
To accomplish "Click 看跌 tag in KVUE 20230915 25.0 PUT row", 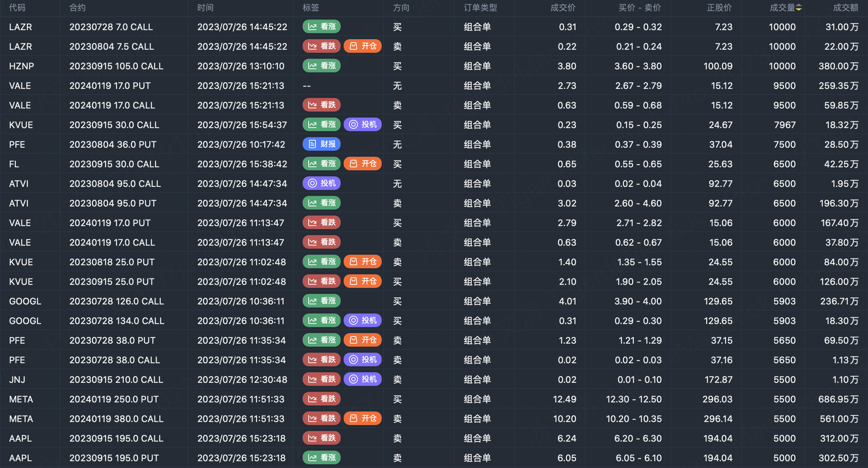I will coord(321,281).
